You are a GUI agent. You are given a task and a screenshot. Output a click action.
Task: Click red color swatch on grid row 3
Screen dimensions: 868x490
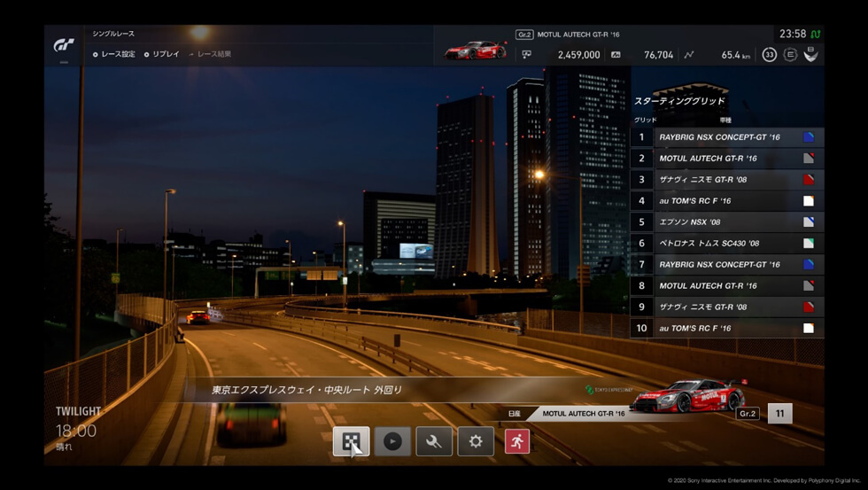pos(809,179)
